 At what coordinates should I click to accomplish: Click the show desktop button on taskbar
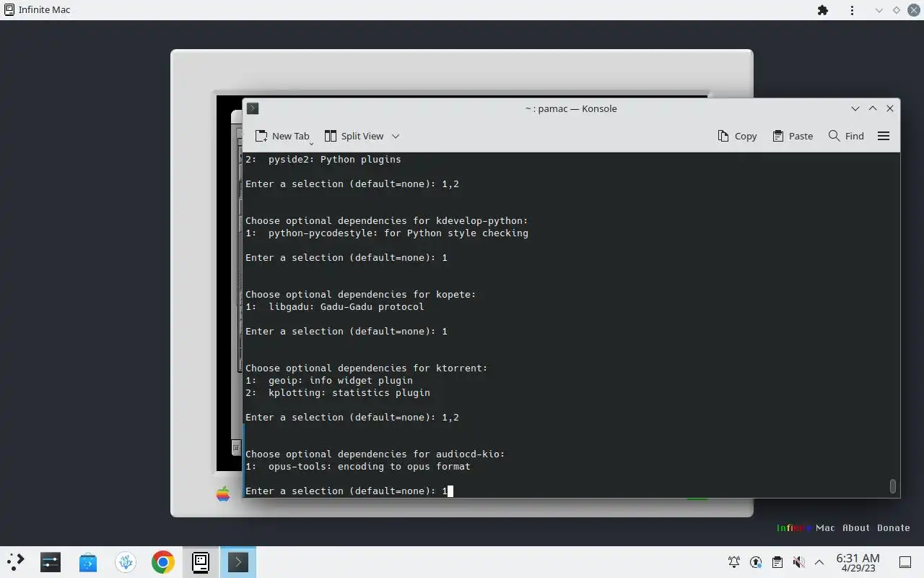(905, 562)
